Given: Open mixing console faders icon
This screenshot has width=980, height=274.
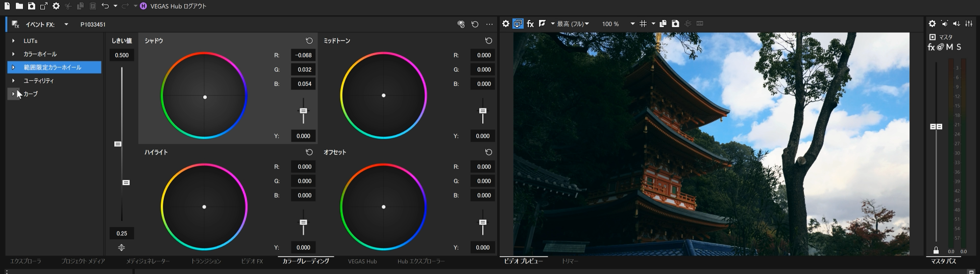Looking at the screenshot, I should 969,24.
